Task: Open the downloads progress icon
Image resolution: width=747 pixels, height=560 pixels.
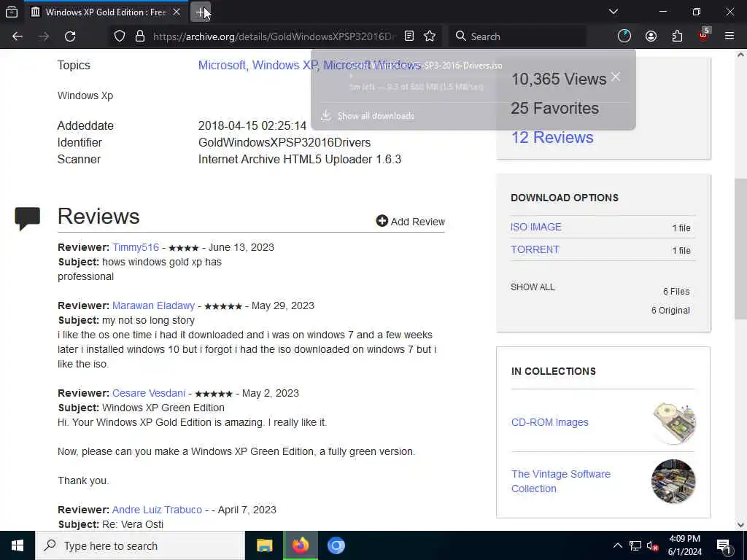Action: (624, 36)
